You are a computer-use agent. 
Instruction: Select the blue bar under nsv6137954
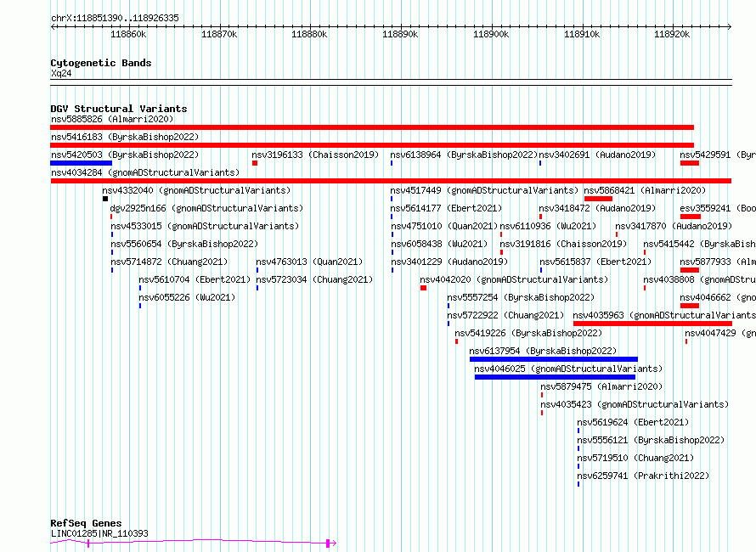pyautogui.click(x=554, y=359)
